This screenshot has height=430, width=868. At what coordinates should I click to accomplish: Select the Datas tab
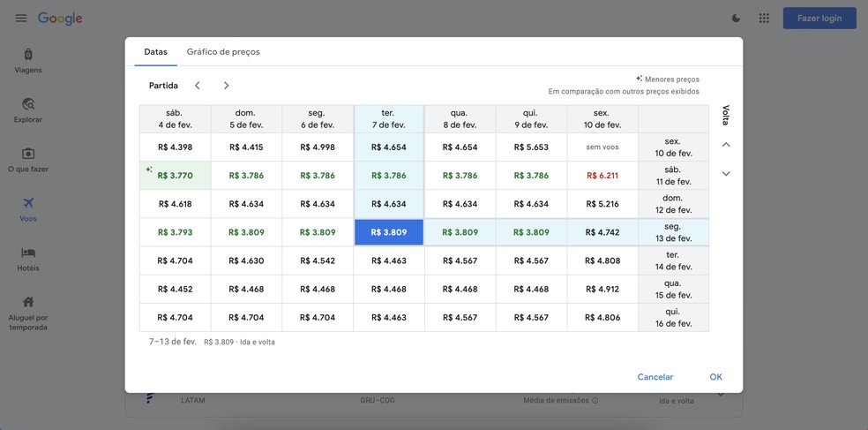click(x=155, y=52)
